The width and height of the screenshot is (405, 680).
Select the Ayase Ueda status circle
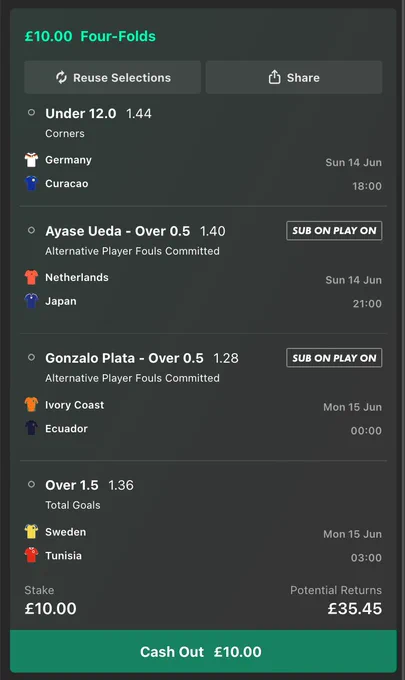click(x=31, y=230)
